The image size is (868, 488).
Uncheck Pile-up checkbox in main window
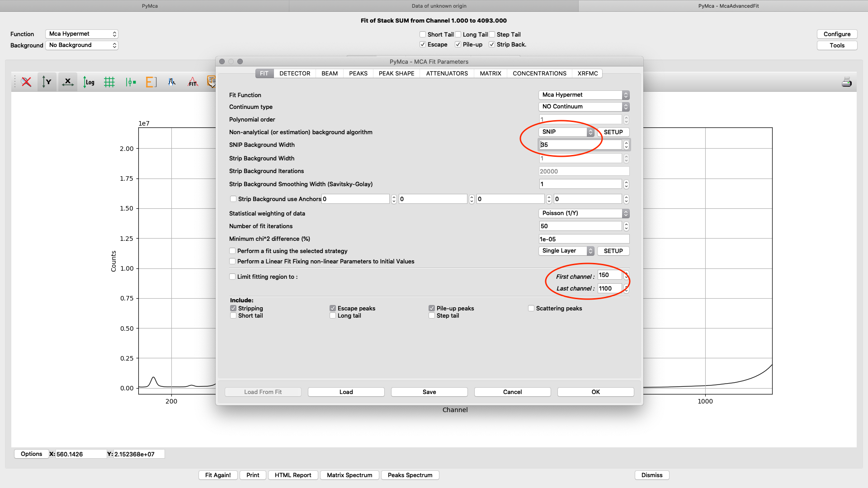tap(458, 44)
